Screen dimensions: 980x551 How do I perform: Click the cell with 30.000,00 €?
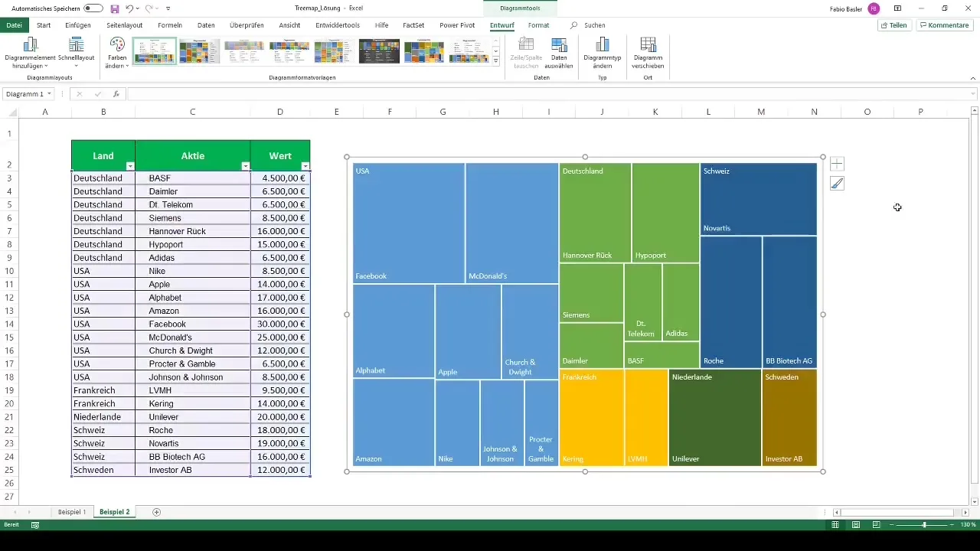pyautogui.click(x=280, y=324)
